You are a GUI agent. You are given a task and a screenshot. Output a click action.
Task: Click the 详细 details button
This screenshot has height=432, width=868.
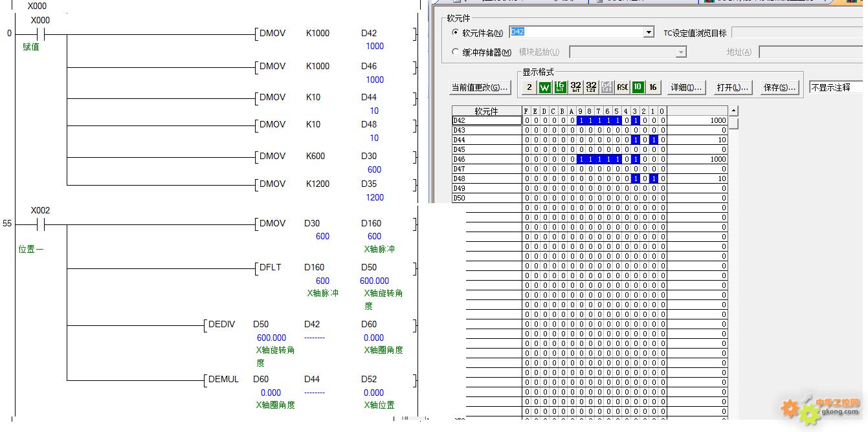point(687,87)
